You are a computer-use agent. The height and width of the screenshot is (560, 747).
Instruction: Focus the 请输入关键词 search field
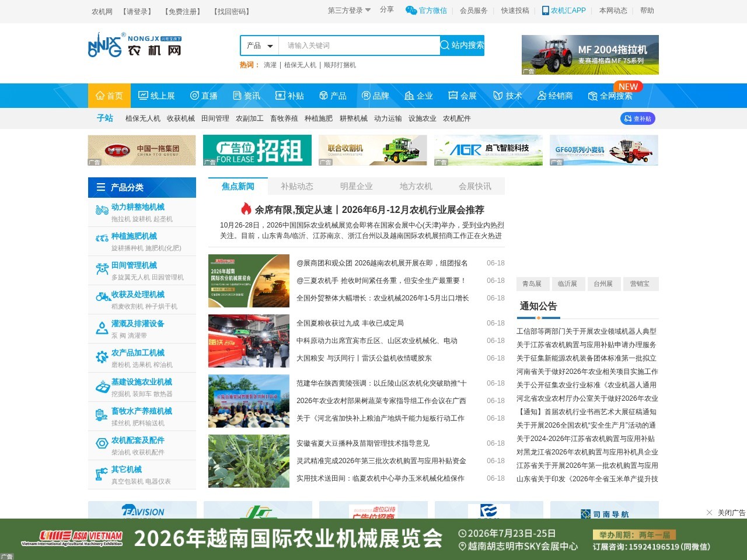pos(359,45)
